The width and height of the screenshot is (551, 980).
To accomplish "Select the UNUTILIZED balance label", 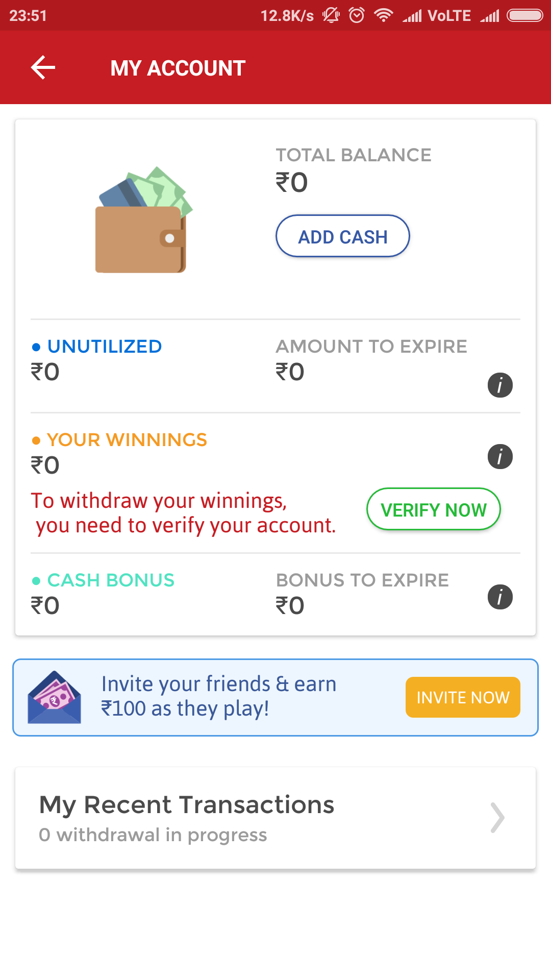I will point(105,347).
